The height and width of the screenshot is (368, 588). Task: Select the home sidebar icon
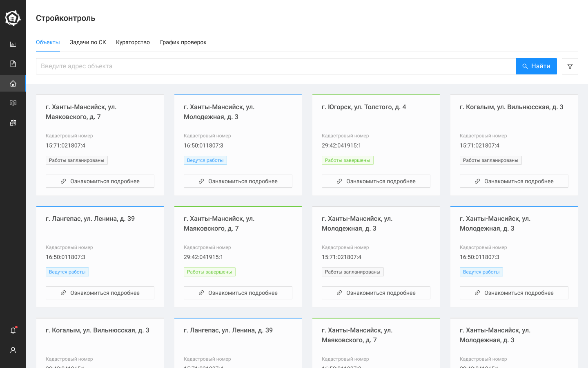13,83
